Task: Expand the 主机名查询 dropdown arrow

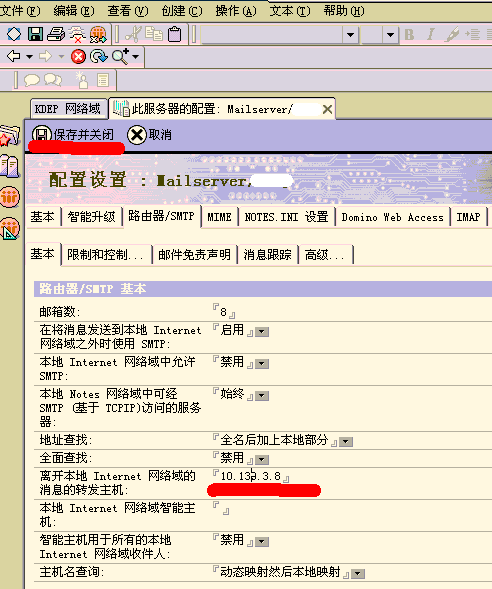Action: pos(358,574)
